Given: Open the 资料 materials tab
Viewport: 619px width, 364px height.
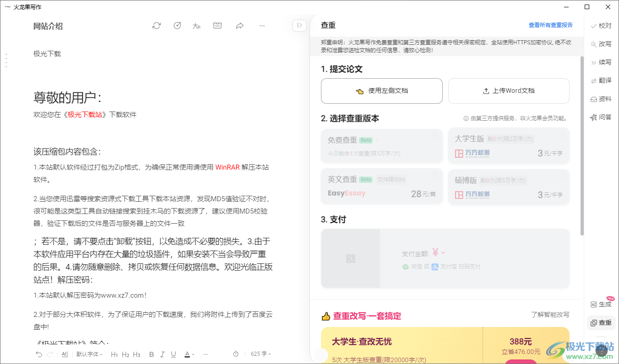Looking at the screenshot, I should [x=601, y=99].
